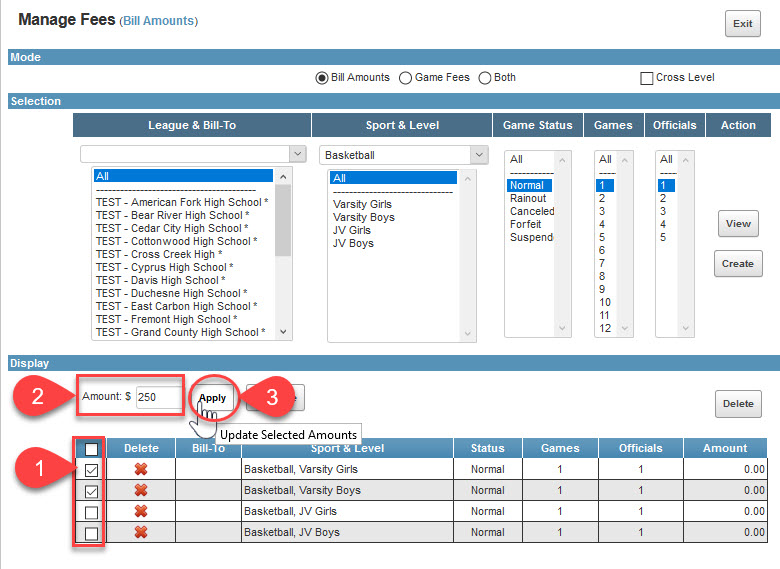The width and height of the screenshot is (780, 569).
Task: Click red X delete icon for Varsity Boys row
Action: tap(141, 491)
